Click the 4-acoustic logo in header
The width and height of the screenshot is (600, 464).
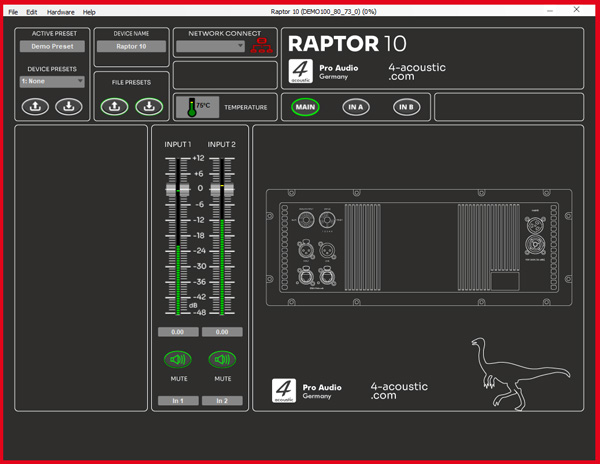pyautogui.click(x=300, y=71)
